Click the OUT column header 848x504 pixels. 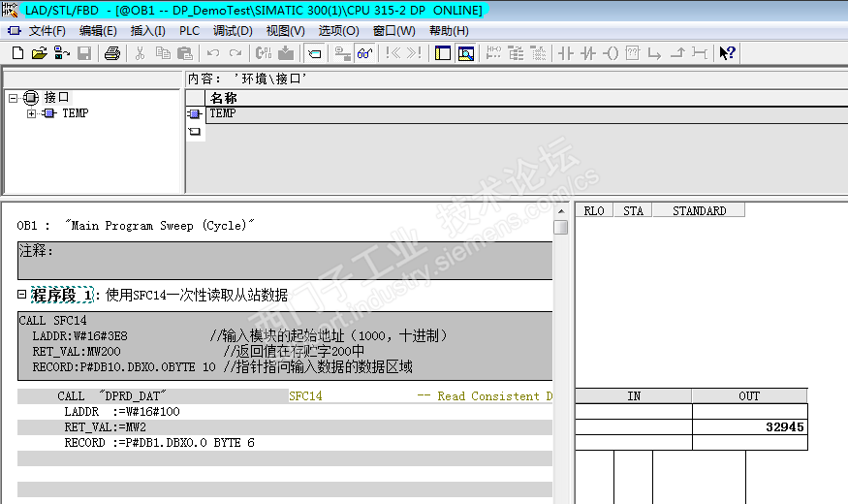(x=749, y=395)
